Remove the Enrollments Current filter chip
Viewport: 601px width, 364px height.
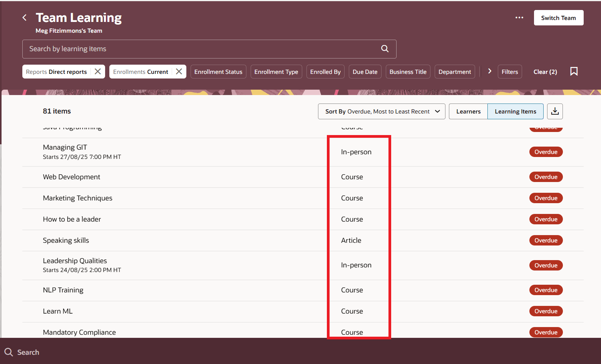point(179,71)
